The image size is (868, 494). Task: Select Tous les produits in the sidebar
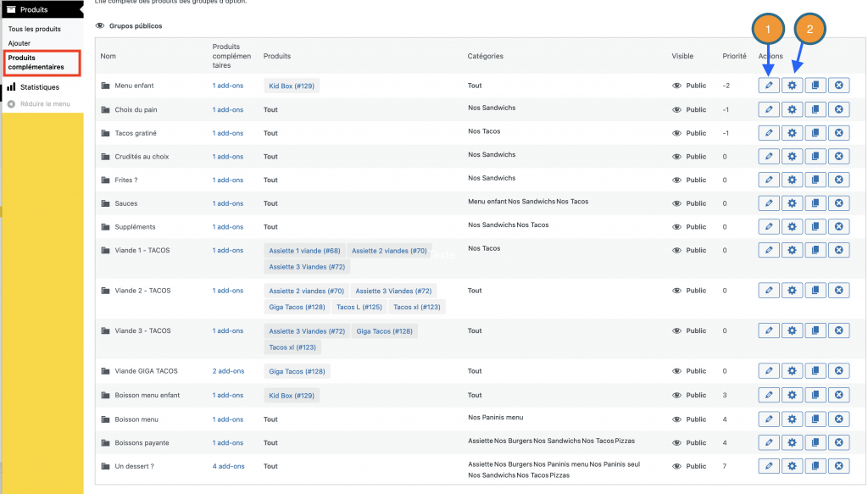(34, 30)
